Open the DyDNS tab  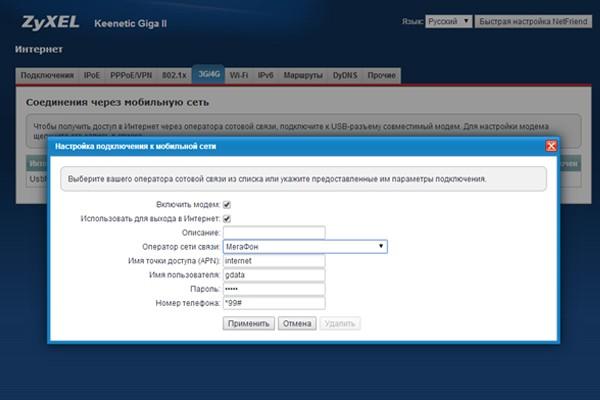click(345, 75)
